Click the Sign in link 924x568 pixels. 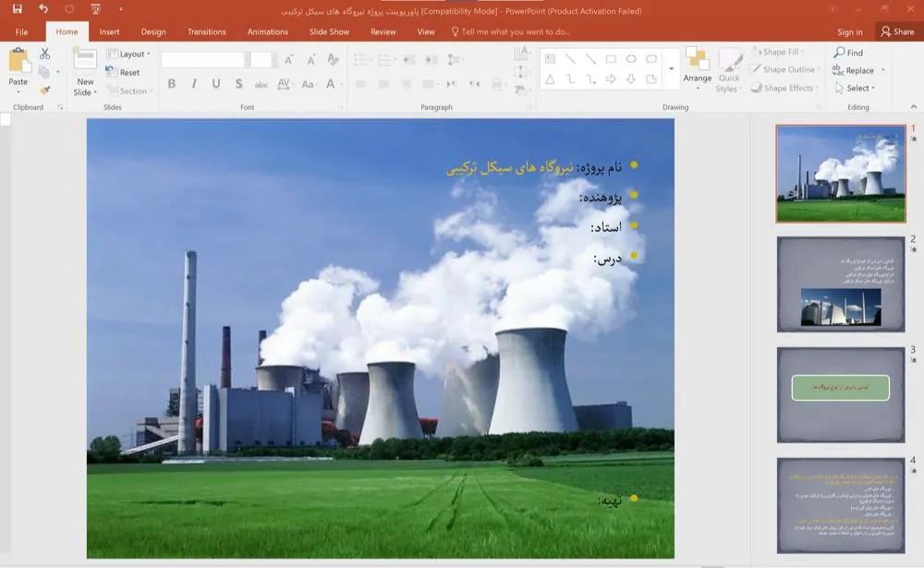pos(849,30)
